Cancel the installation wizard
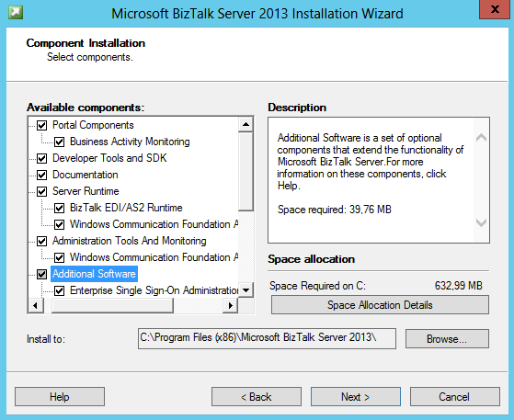Image resolution: width=514 pixels, height=420 pixels. pyautogui.click(x=455, y=397)
